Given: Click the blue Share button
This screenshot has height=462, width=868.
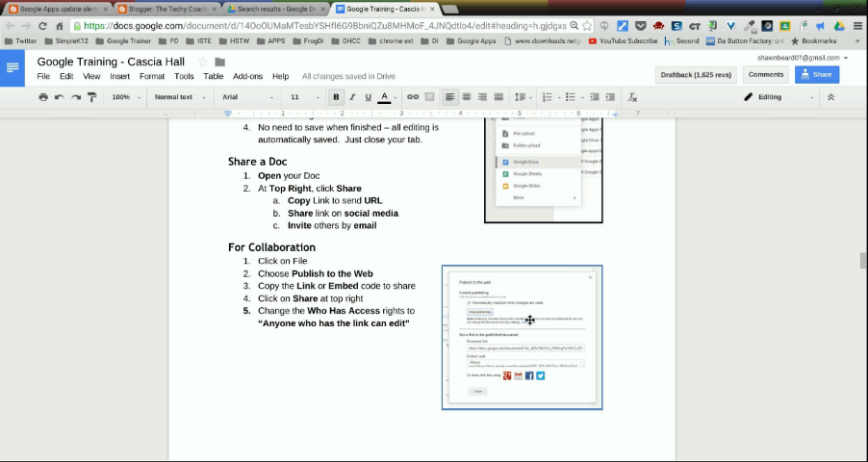Looking at the screenshot, I should (x=816, y=74).
